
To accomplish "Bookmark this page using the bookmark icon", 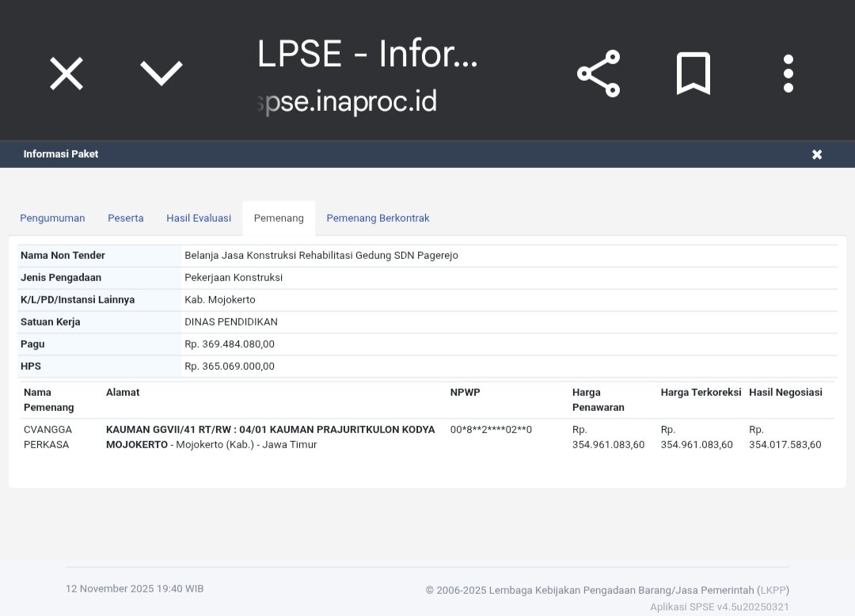I will (693, 73).
